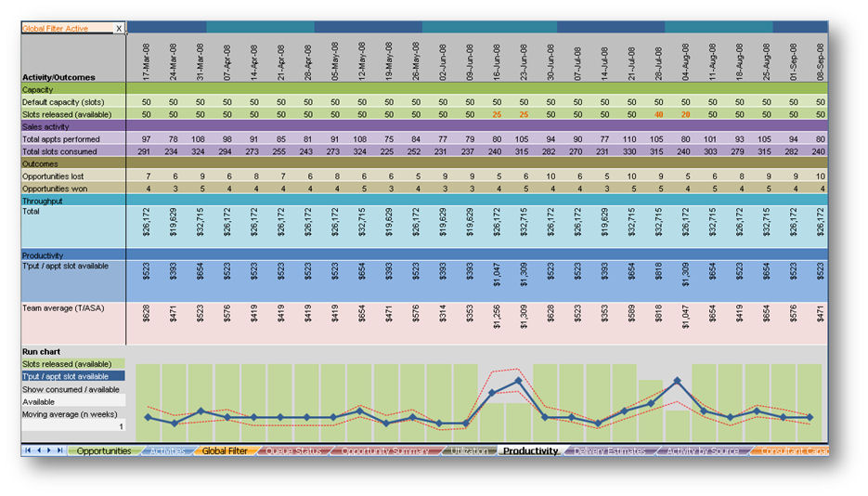Select 'Slots released (available)' run chart option
Viewport: 868px width, 496px height.
[x=72, y=364]
